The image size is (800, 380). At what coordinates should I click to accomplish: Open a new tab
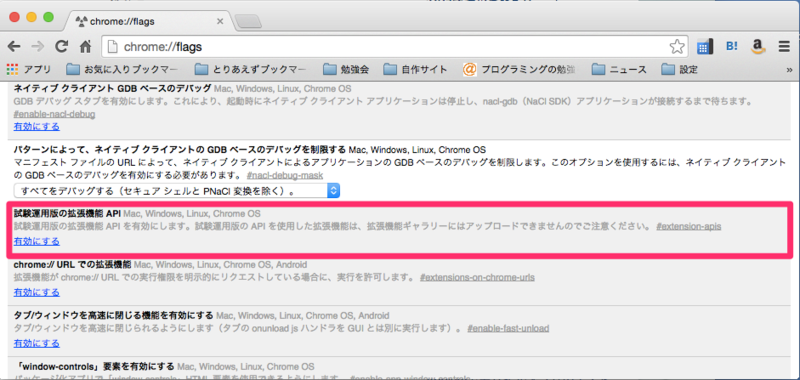tap(248, 22)
